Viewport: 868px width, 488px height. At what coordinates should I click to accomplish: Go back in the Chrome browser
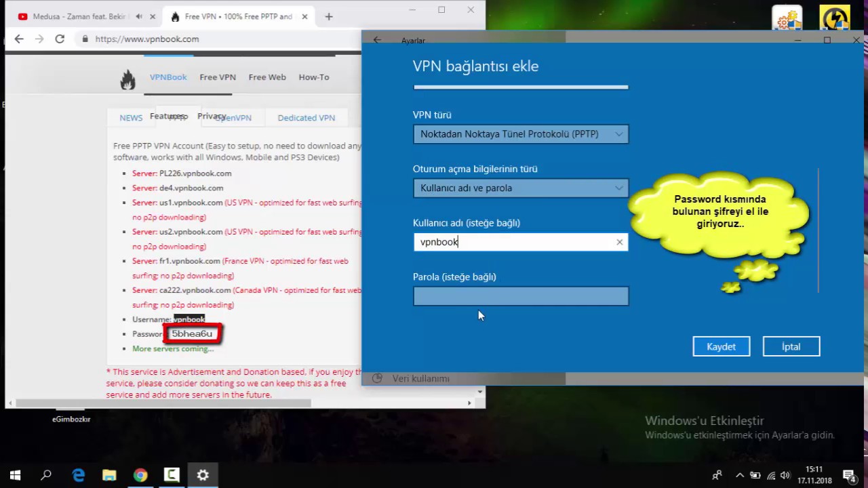click(19, 39)
